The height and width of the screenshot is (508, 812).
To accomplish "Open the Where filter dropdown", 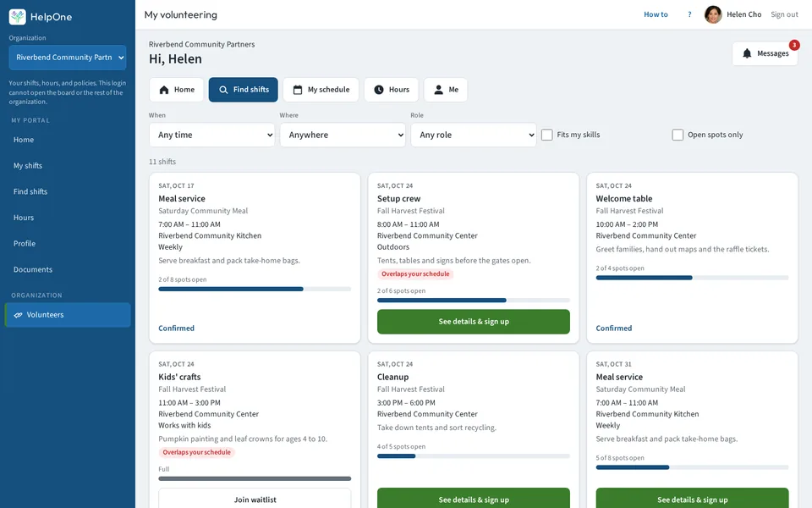I will [343, 135].
